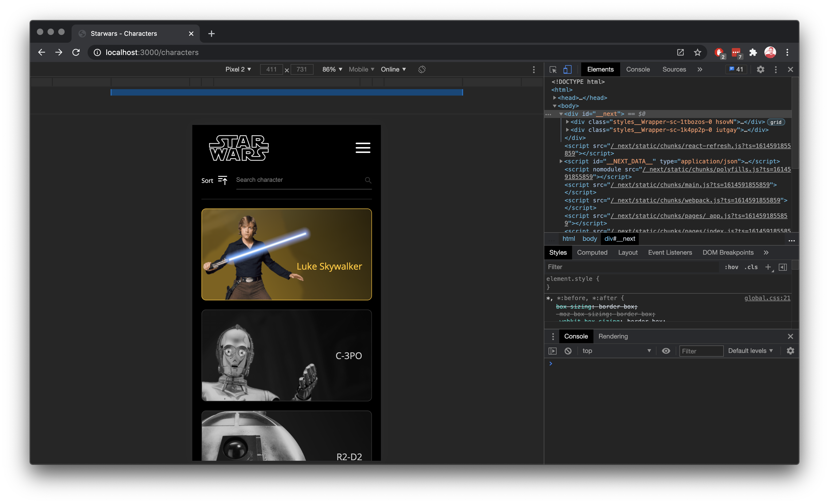This screenshot has width=829, height=504.
Task: Open DevTools customize menu
Action: point(776,69)
